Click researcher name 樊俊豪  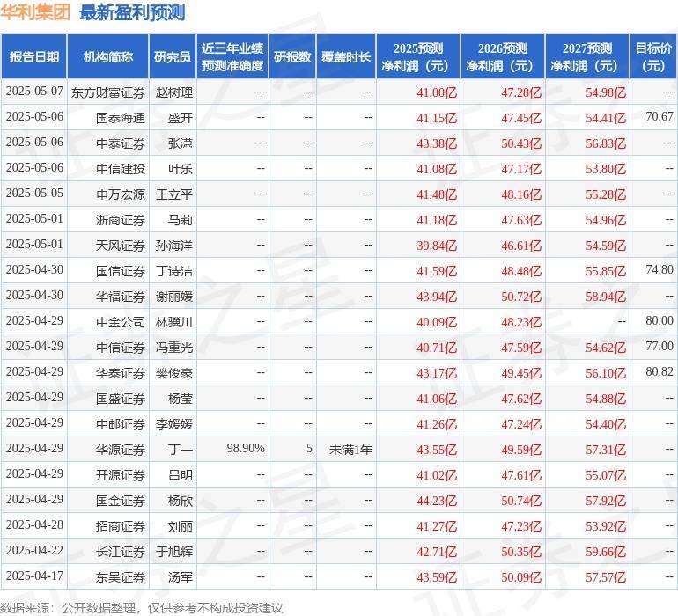(x=174, y=373)
